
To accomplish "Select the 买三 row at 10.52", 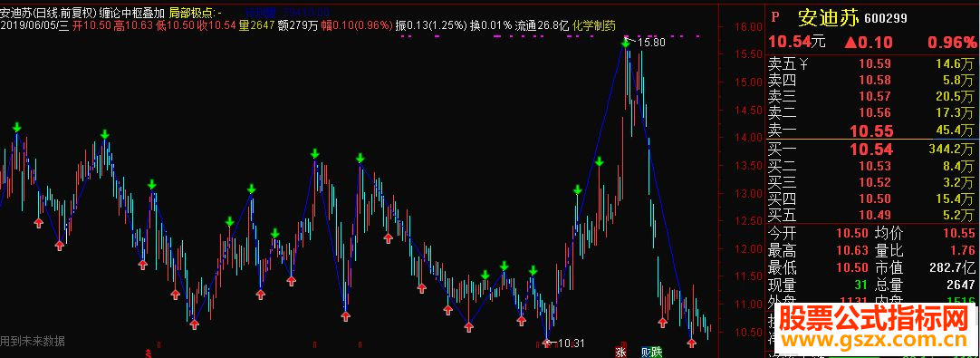I will pos(872,183).
